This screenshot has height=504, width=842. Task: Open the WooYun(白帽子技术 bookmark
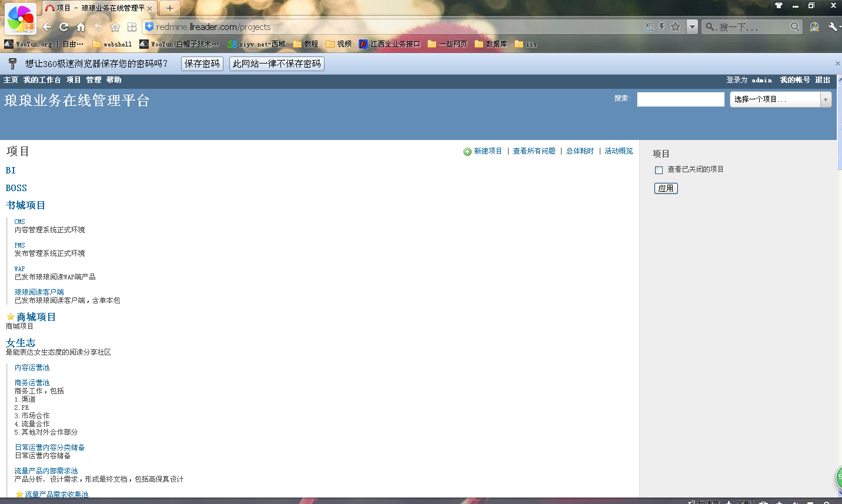pos(179,44)
